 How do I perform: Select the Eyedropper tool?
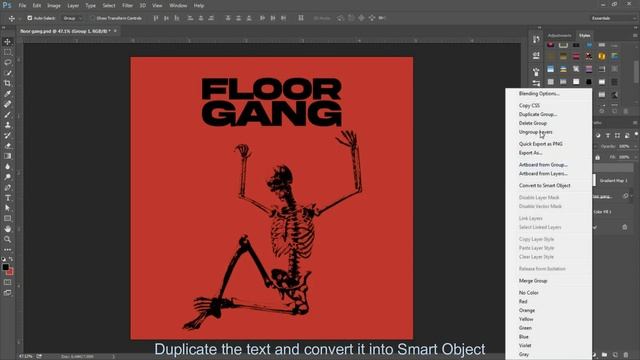7,94
